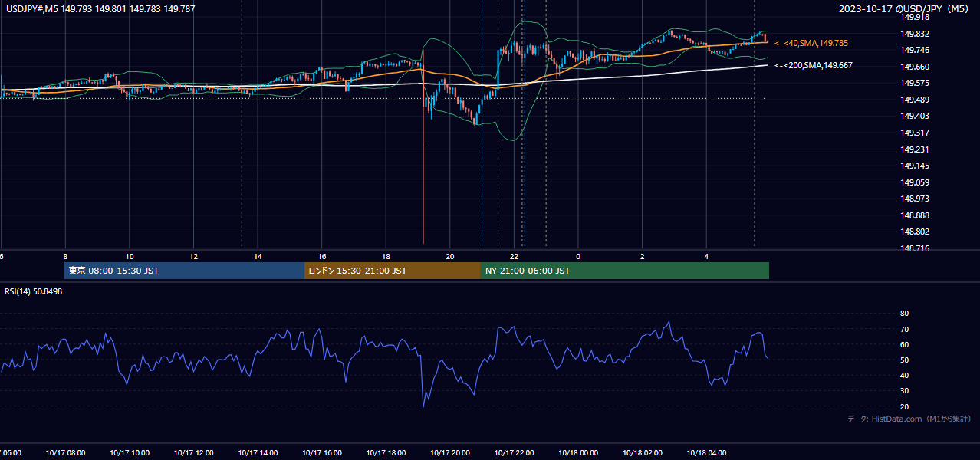This screenshot has width=980, height=460.
Task: Click price axis value 149.145
Action: click(914, 166)
